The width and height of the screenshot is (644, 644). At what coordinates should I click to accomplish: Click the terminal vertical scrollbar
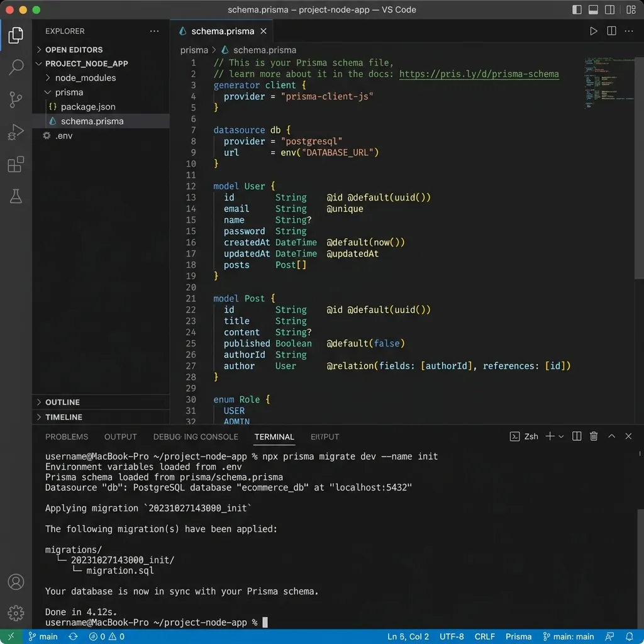pyautogui.click(x=640, y=569)
